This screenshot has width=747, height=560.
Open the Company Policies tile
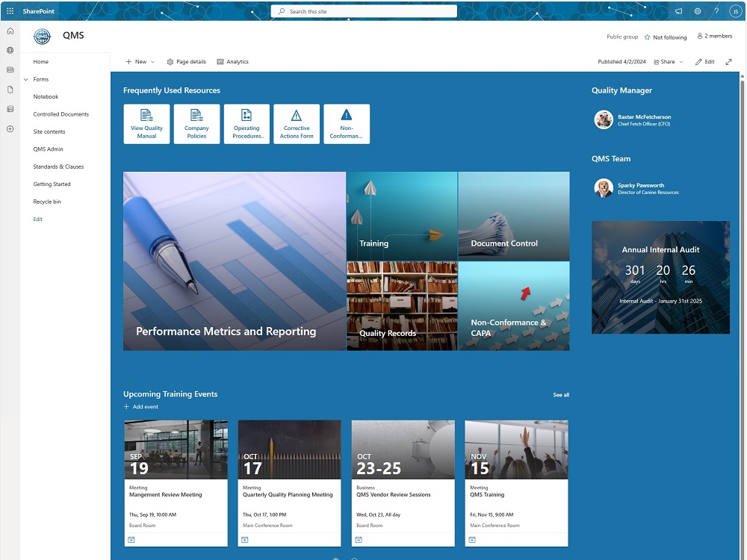pyautogui.click(x=196, y=124)
